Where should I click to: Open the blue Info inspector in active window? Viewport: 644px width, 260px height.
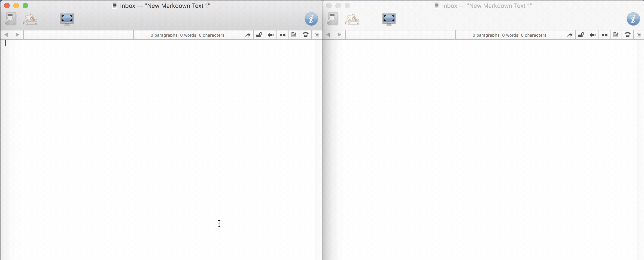[311, 19]
